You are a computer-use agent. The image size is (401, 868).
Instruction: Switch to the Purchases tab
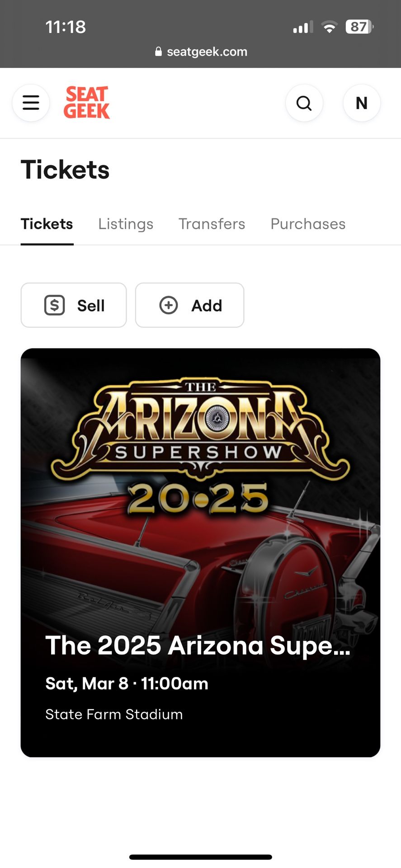pyautogui.click(x=308, y=224)
